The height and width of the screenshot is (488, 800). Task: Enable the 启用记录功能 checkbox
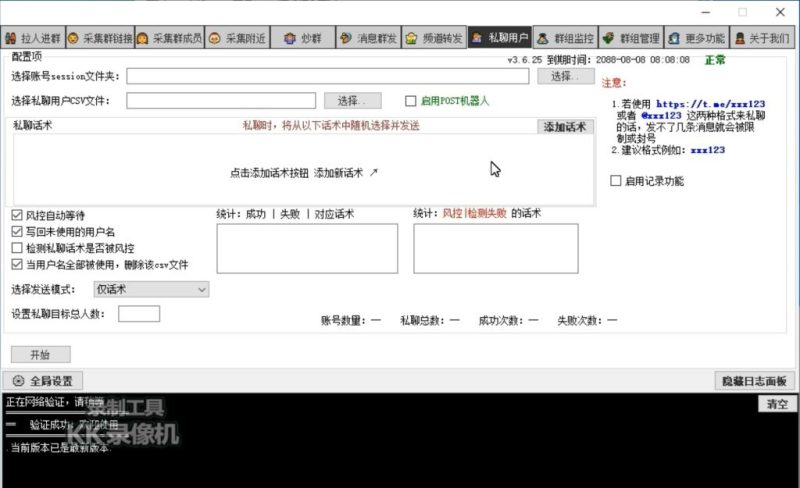point(616,181)
